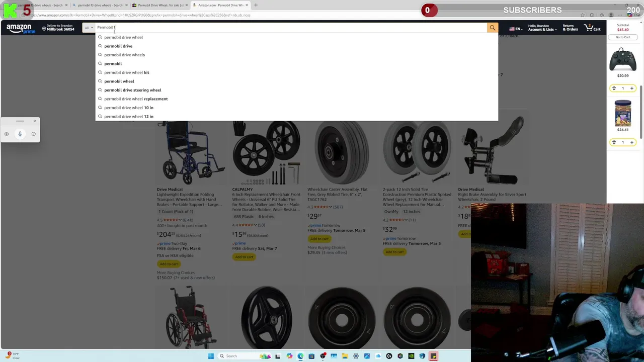Increase quantity of Xbox controller in cart

pos(632,88)
